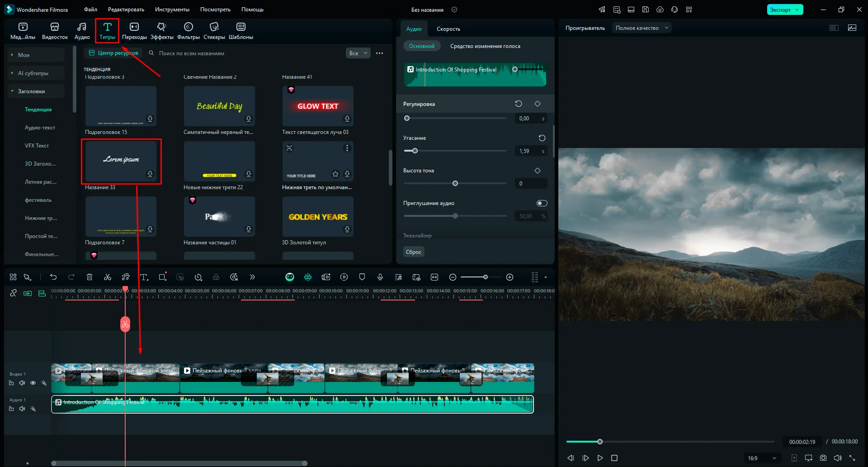Click the Высота тона pitch slider handle
The image size is (868, 467).
(455, 183)
